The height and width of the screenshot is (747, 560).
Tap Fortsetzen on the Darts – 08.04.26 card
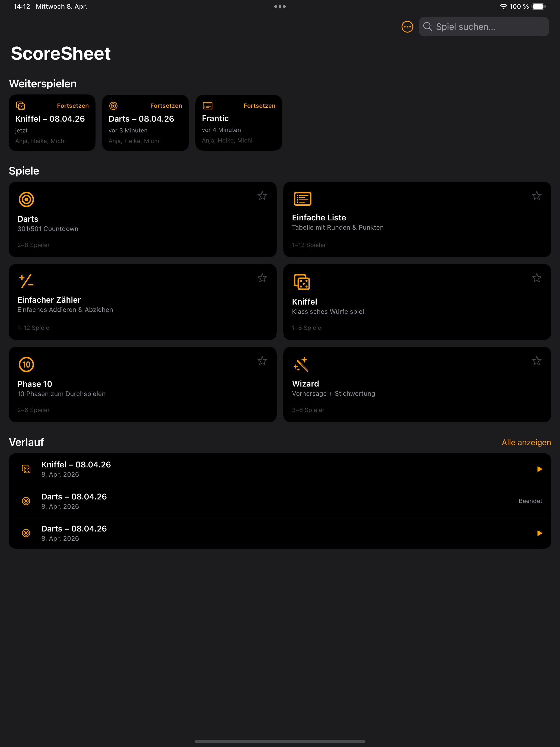coord(166,106)
